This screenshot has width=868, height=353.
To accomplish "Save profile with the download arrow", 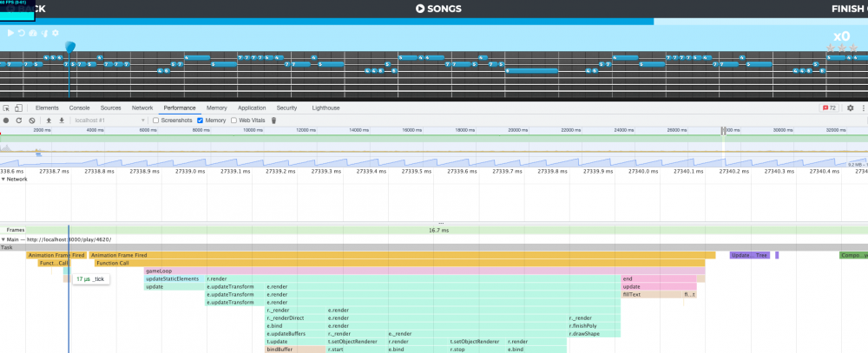I will (x=62, y=120).
